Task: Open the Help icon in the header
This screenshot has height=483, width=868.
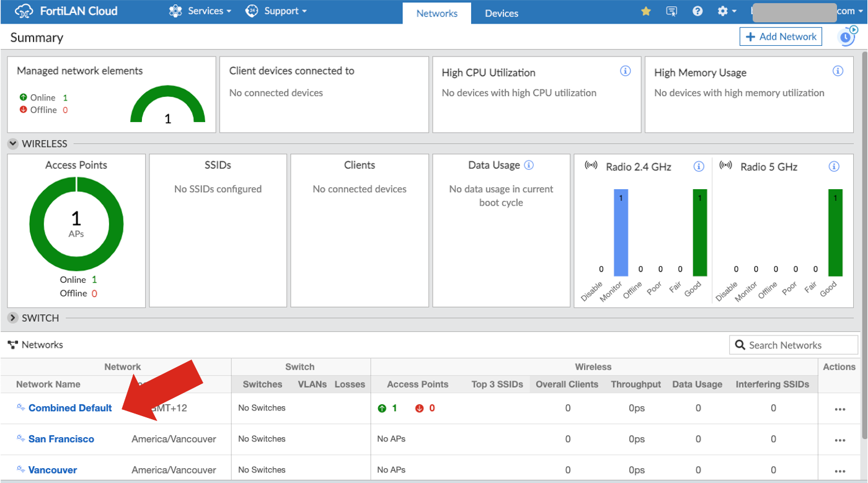Action: point(697,11)
